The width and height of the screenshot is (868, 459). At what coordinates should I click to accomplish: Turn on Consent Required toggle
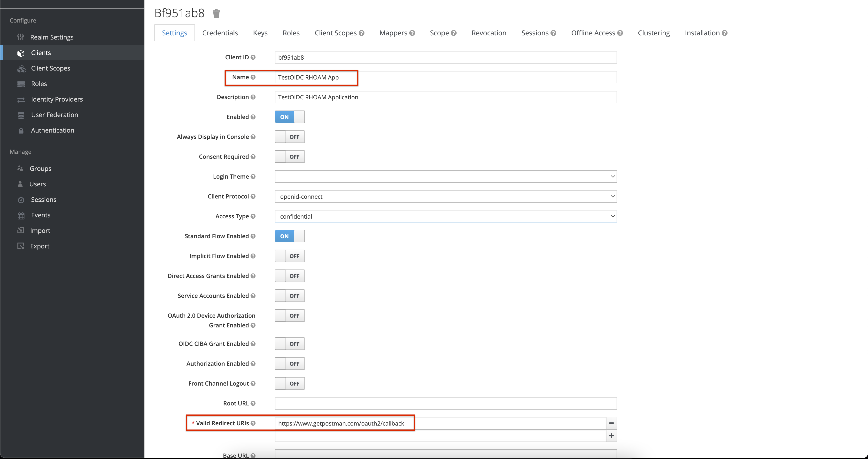point(289,157)
